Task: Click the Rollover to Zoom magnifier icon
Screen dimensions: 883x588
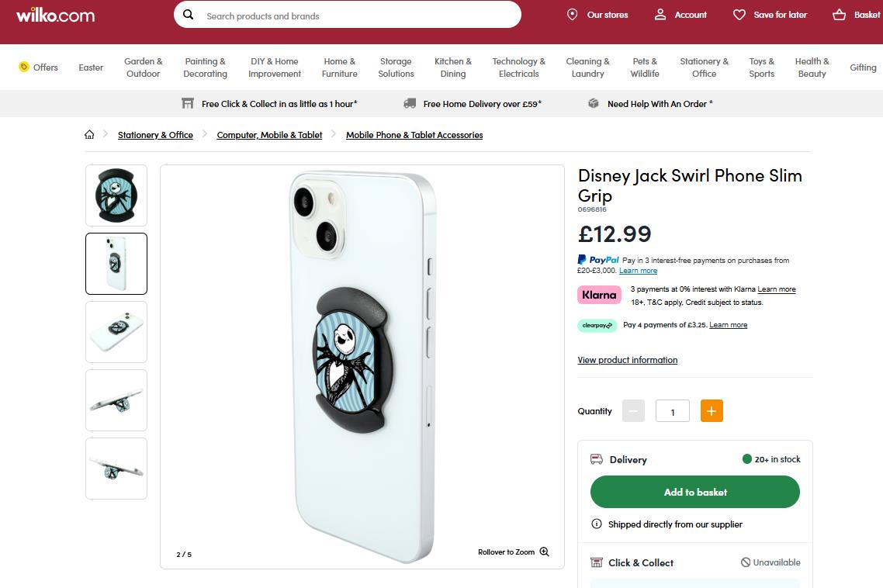Action: click(544, 552)
